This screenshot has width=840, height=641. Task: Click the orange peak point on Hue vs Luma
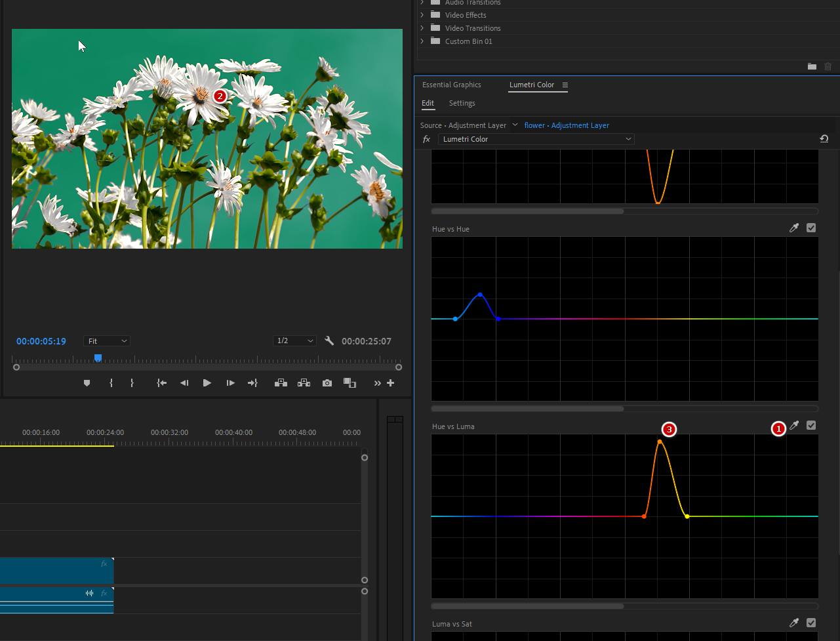659,442
